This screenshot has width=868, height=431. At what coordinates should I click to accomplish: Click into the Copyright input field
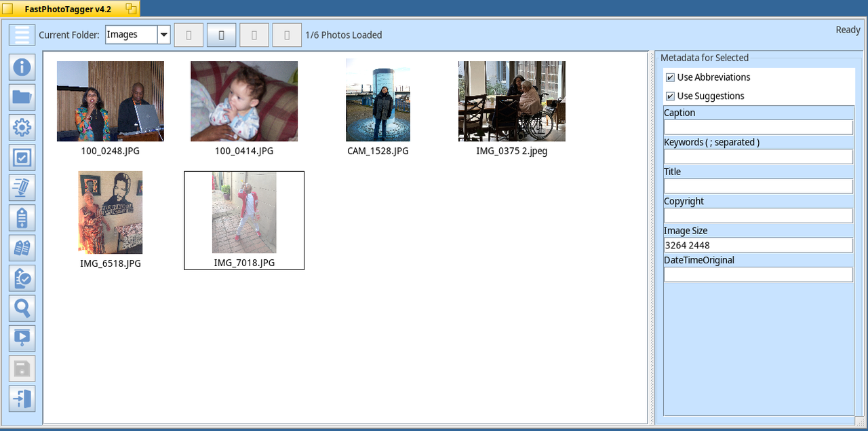click(x=758, y=215)
